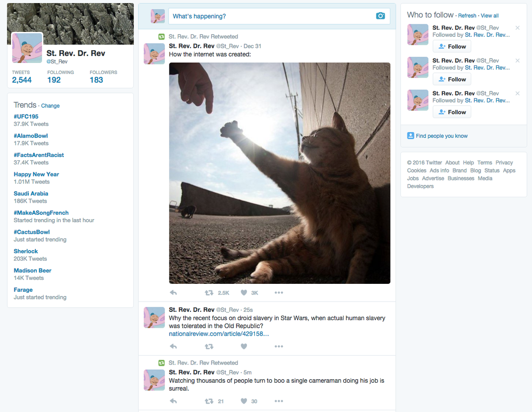Dismiss the second Who to follow suggestion
Image resolution: width=532 pixels, height=412 pixels.
517,61
